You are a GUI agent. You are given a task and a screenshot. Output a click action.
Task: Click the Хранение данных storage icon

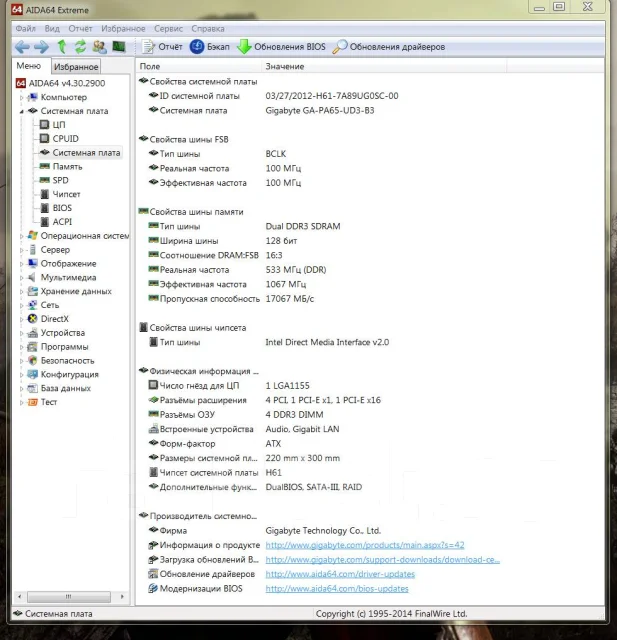click(32, 291)
